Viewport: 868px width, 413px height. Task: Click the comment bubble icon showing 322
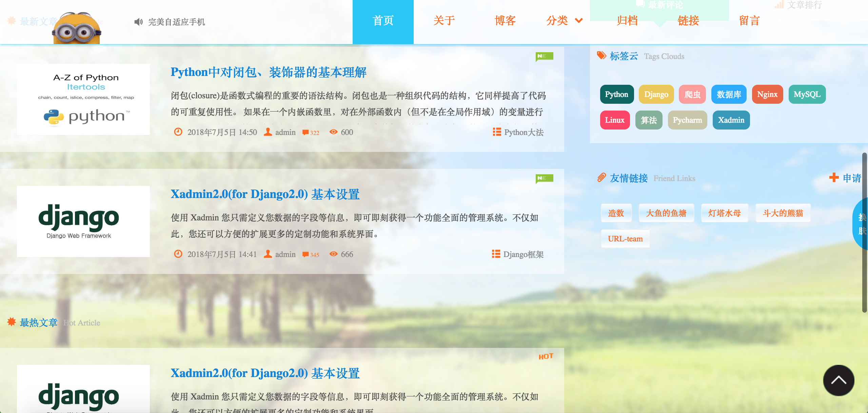point(305,132)
